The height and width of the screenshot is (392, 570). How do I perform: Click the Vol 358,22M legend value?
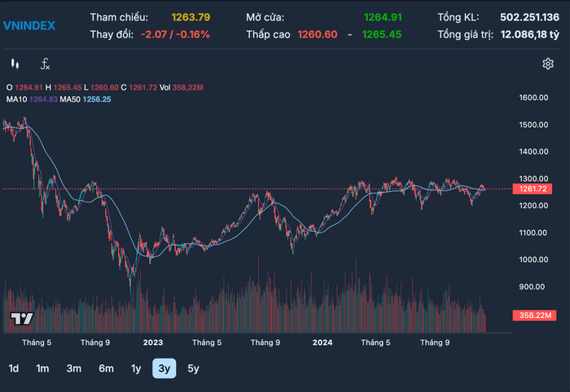(182, 88)
